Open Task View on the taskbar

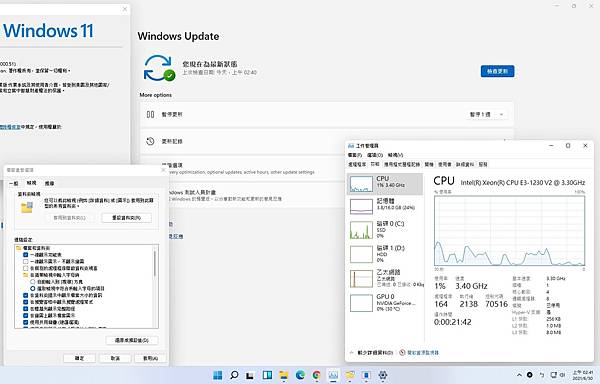coord(250,375)
